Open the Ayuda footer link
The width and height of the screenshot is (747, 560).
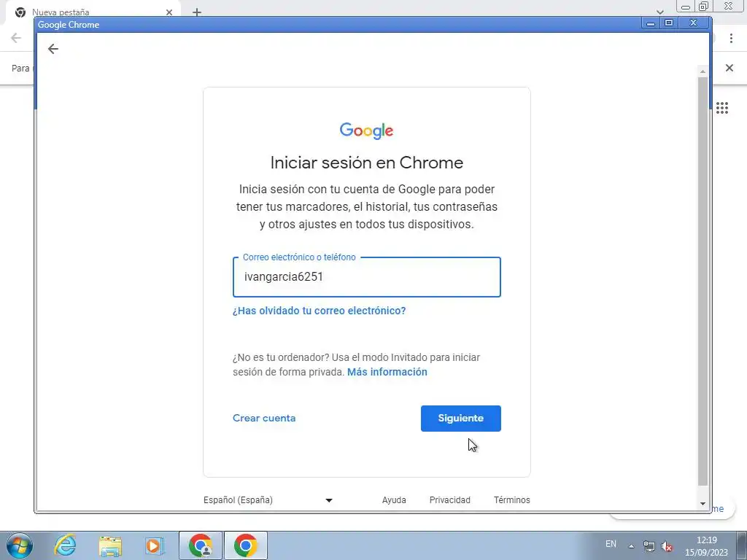click(x=394, y=500)
